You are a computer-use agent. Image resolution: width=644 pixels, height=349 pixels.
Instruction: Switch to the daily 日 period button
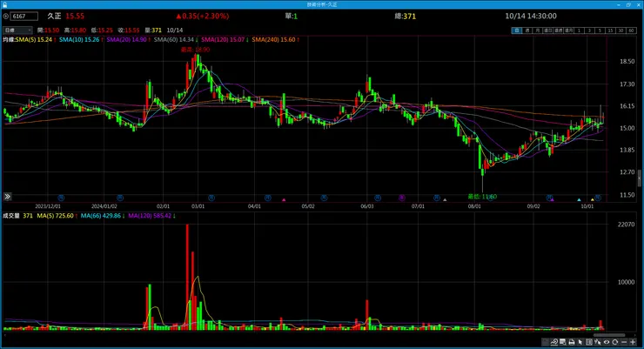(517, 30)
